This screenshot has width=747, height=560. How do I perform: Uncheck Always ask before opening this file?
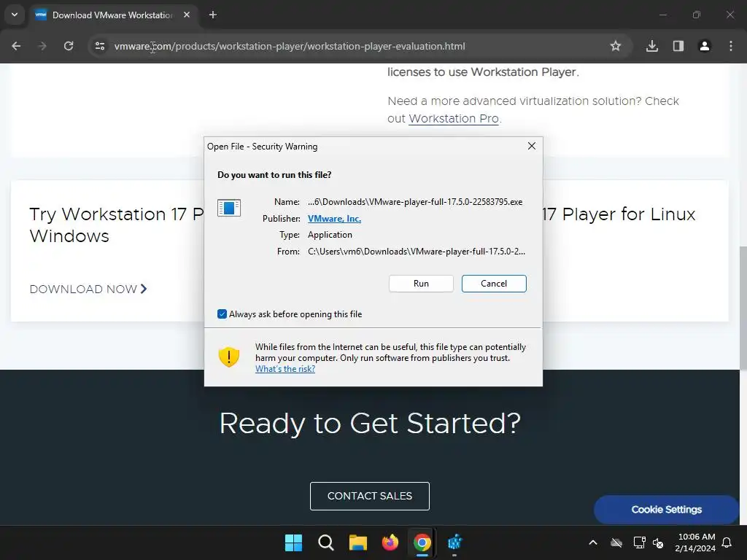[222, 314]
